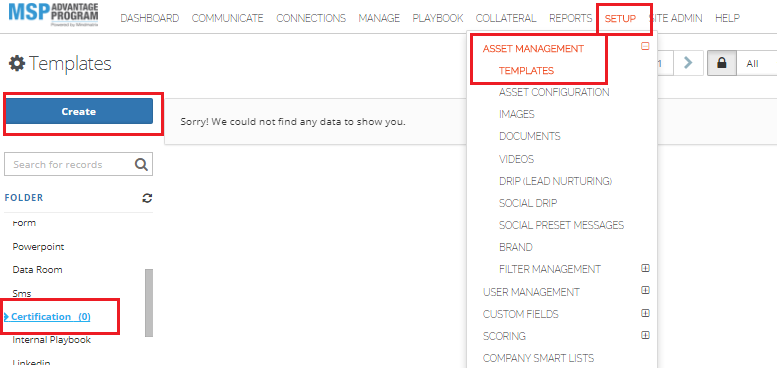Click the Templates gear icon
This screenshot has height=368, width=782.
(x=17, y=64)
